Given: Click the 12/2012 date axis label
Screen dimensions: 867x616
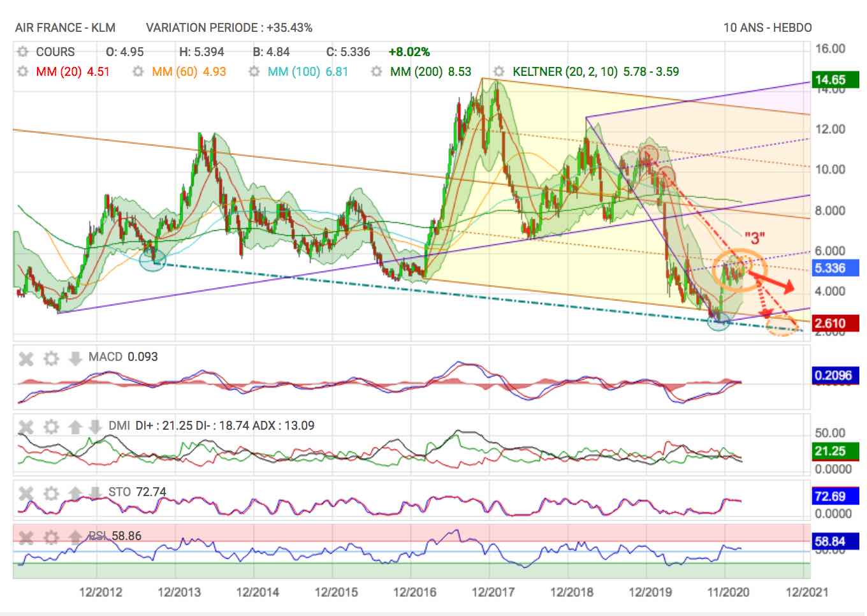Looking at the screenshot, I should click(100, 592).
